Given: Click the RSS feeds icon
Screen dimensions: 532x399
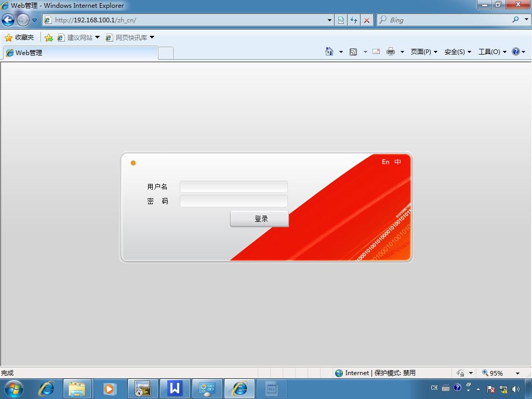Looking at the screenshot, I should 353,52.
